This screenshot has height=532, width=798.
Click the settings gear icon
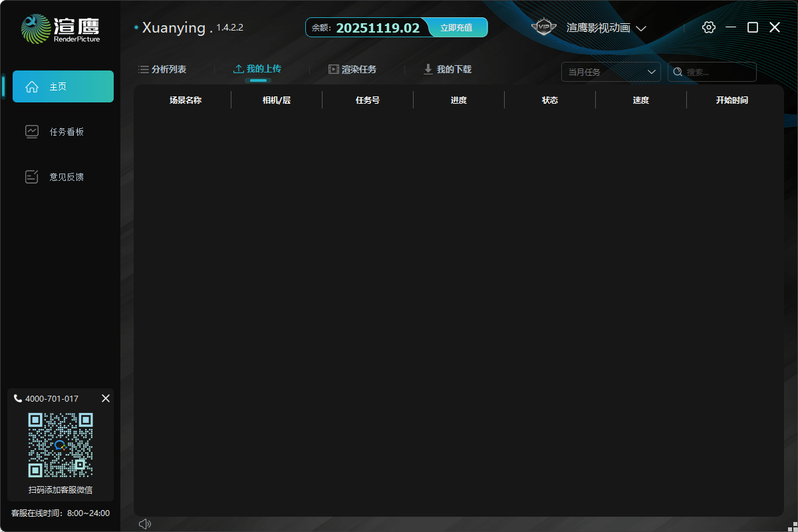coord(709,27)
